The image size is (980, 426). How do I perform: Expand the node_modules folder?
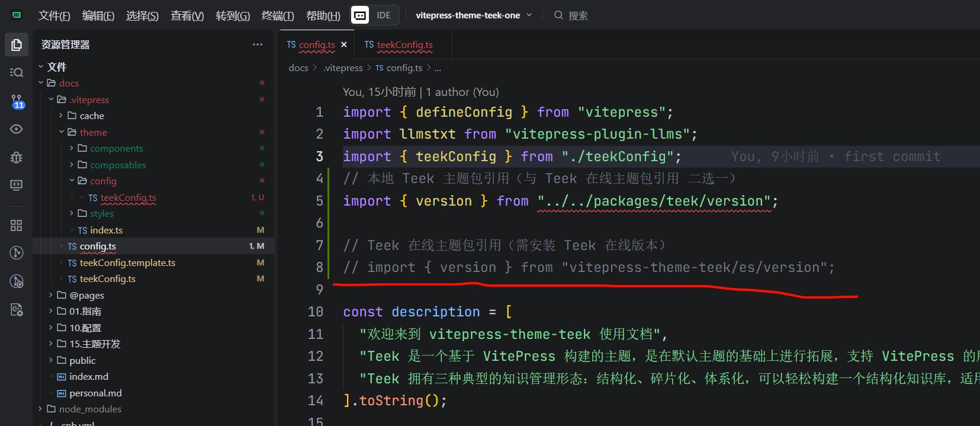click(x=90, y=409)
